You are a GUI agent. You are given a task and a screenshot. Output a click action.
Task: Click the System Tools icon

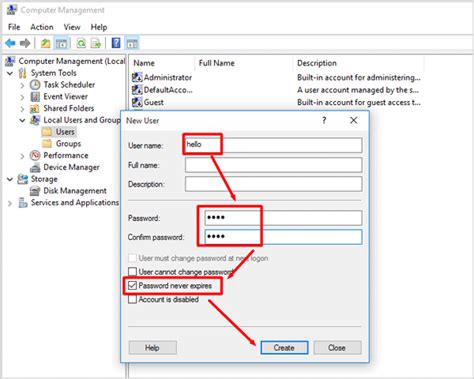(x=23, y=73)
